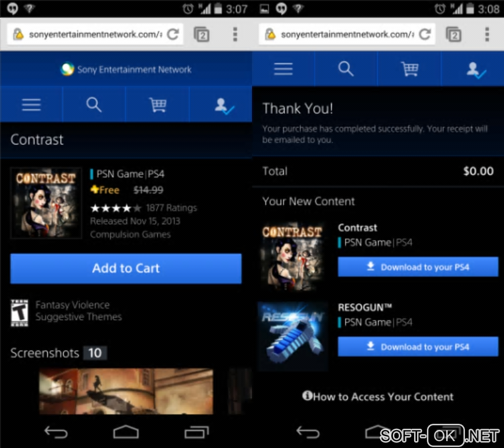Click the Sony Entertainment Network logo
This screenshot has width=504, height=448.
click(x=126, y=70)
